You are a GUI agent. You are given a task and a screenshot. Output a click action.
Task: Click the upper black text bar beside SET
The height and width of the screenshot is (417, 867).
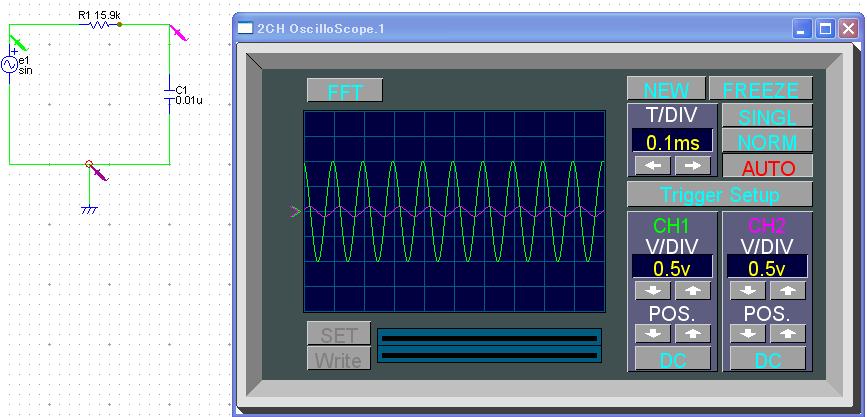[x=489, y=338]
